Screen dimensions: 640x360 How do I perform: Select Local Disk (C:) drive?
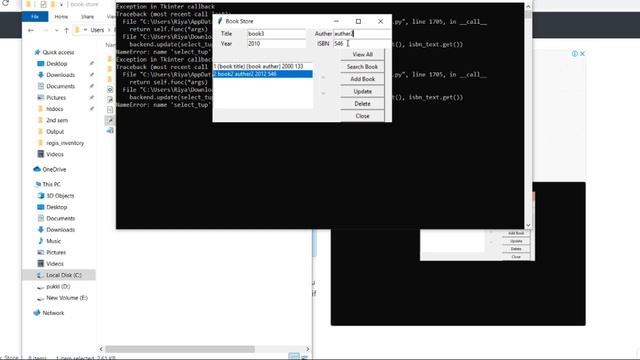point(64,275)
